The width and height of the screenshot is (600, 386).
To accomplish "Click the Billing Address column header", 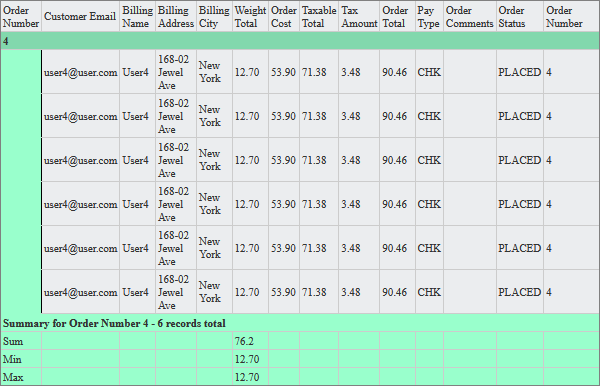I will point(176,16).
